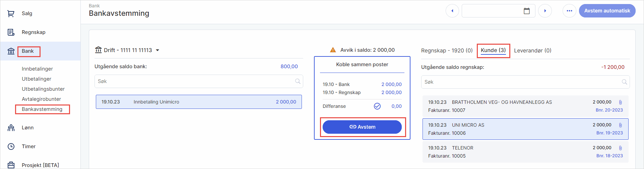Click the Avstem automatisk button
The width and height of the screenshot is (644, 169).
click(x=607, y=11)
